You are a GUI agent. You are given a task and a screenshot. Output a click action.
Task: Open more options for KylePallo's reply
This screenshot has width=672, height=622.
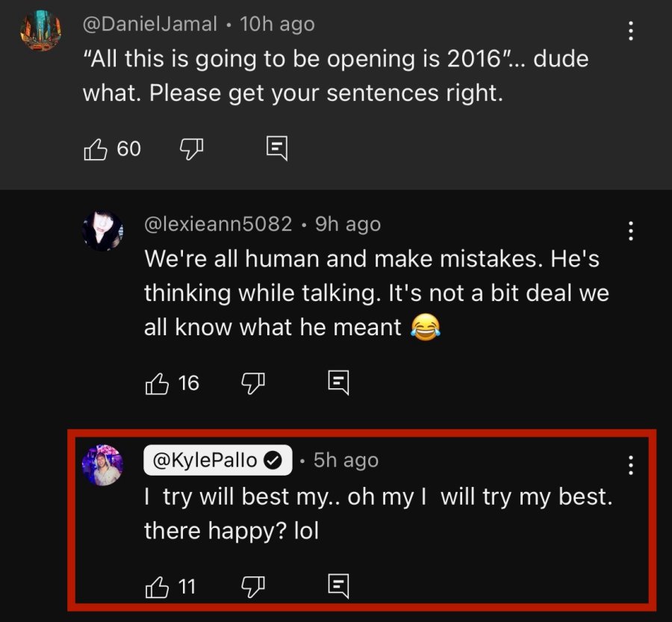[x=630, y=465]
